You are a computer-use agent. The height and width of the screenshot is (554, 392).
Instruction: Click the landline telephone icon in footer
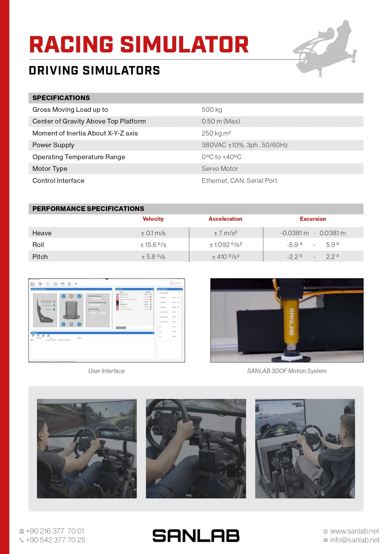22,531
